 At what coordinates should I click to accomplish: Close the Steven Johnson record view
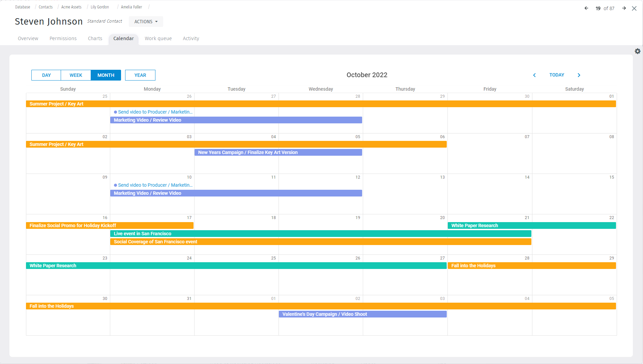point(635,8)
